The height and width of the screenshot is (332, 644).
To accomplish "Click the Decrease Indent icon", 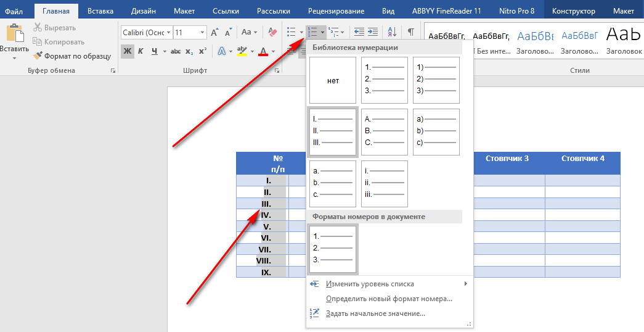I will [359, 32].
